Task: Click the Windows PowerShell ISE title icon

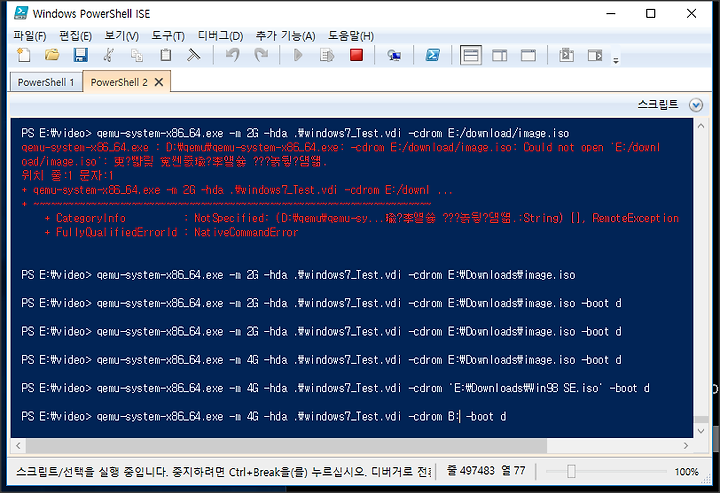Action: (21, 13)
